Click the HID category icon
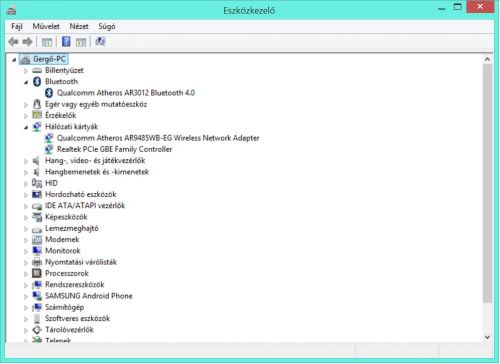 [x=37, y=183]
